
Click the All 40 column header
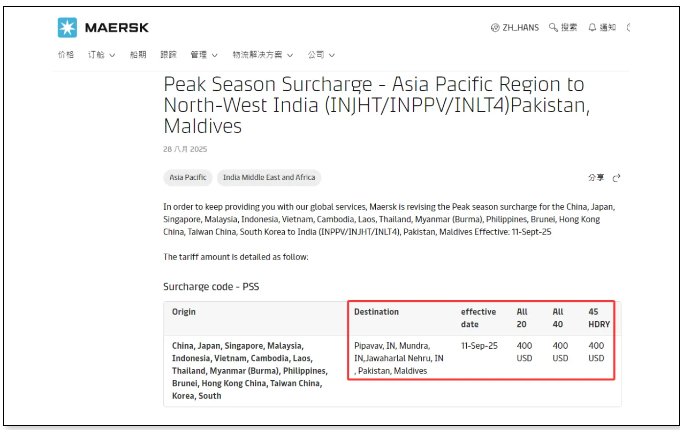[x=558, y=318]
